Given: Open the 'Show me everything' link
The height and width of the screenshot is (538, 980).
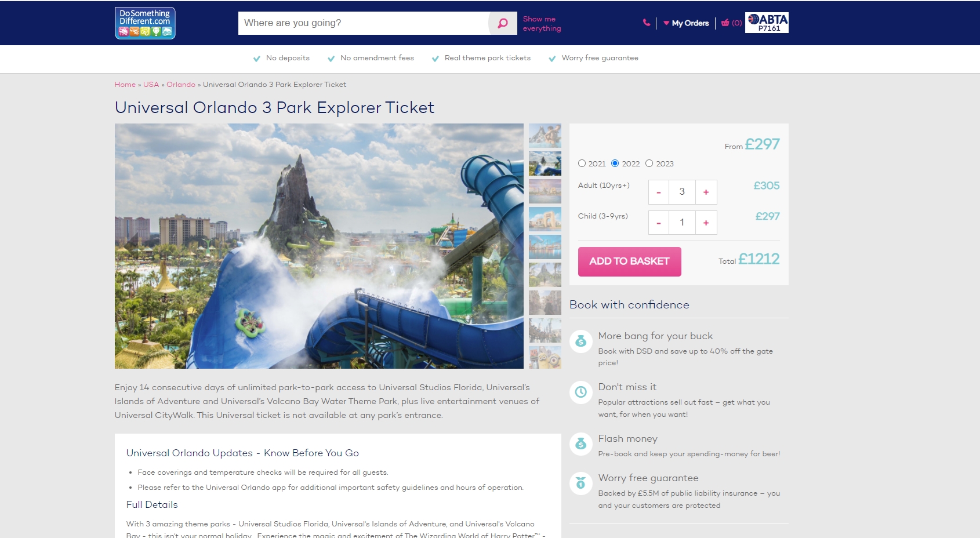Looking at the screenshot, I should click(x=542, y=24).
